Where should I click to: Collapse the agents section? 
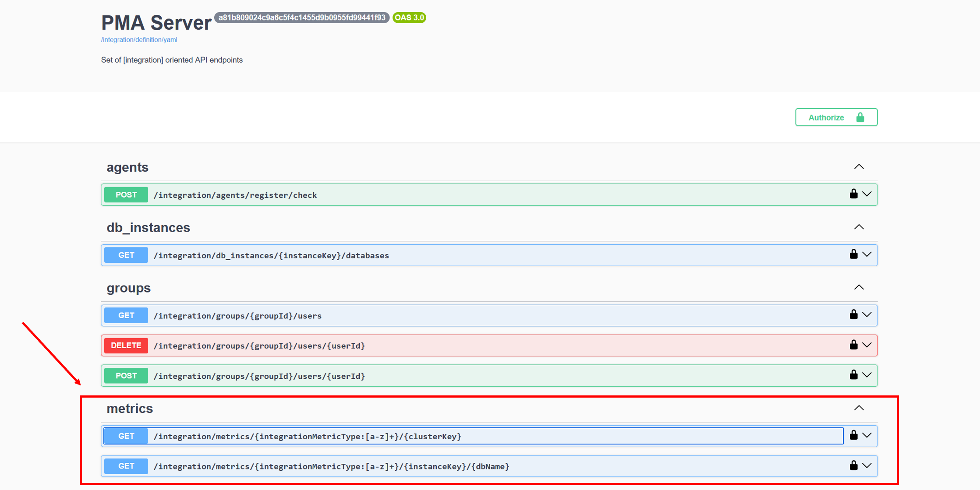coord(859,167)
